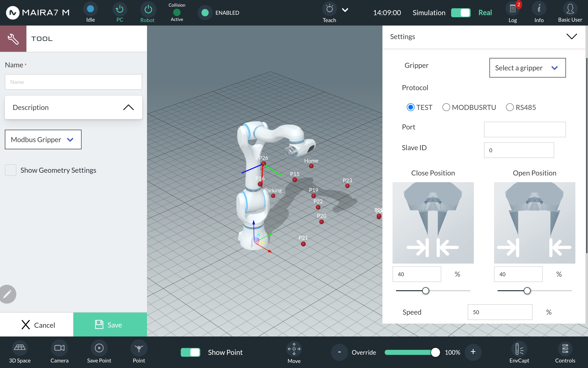This screenshot has height=368, width=588.
Task: Expand the Teach mode chevron
Action: (345, 10)
